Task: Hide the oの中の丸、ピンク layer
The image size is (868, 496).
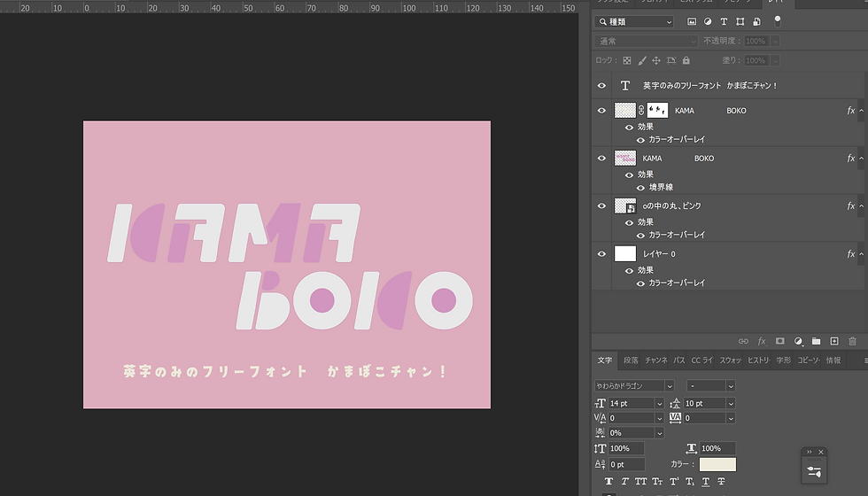Action: coord(601,205)
